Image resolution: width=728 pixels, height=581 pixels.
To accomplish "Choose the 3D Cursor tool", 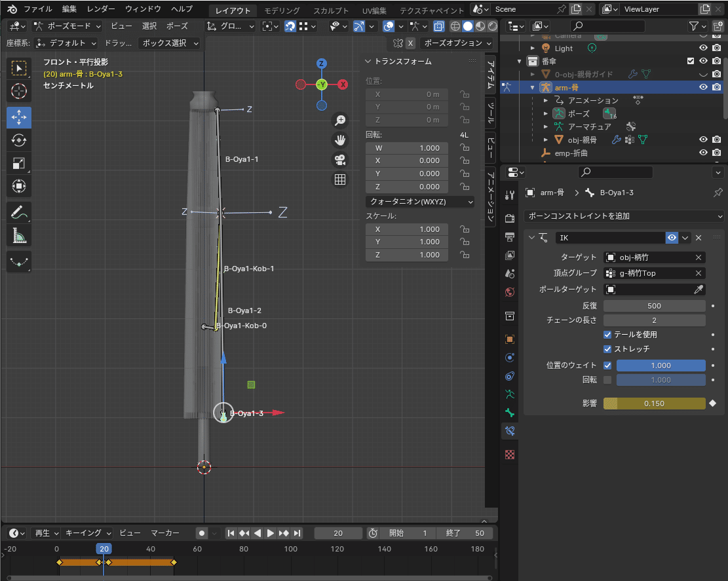I will (x=19, y=91).
